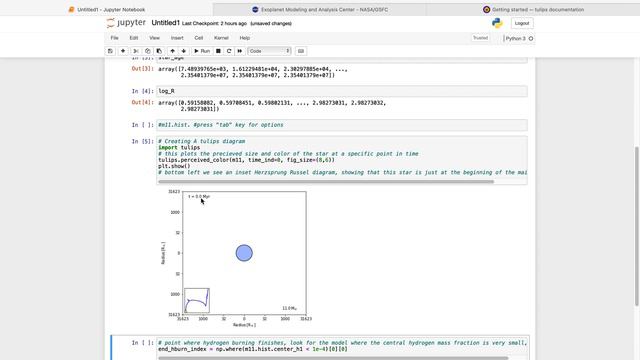640x360 pixels.
Task: Click the horizontal scrollbar of the bottom cell
Action: pos(333,358)
